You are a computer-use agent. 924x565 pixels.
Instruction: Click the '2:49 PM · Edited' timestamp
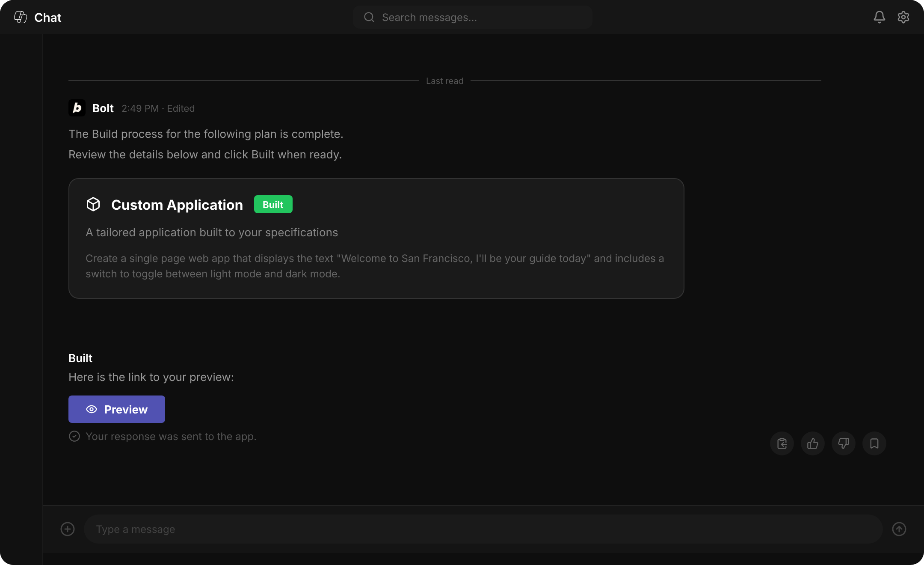[158, 108]
